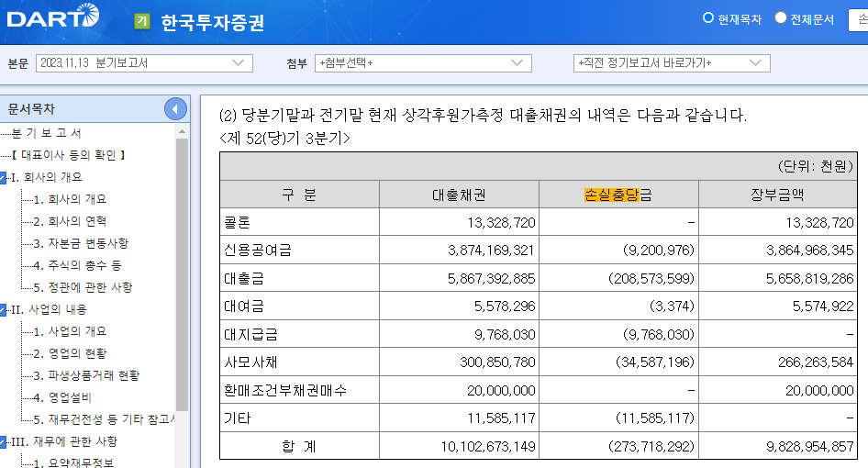
Task: Click the tree scrollbar up arrow
Action: click(x=182, y=132)
